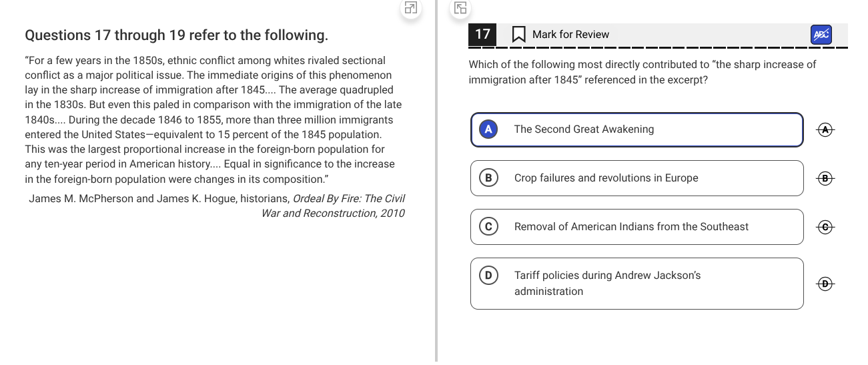Select the letter A radio circle
868x365 pixels.
tap(488, 129)
